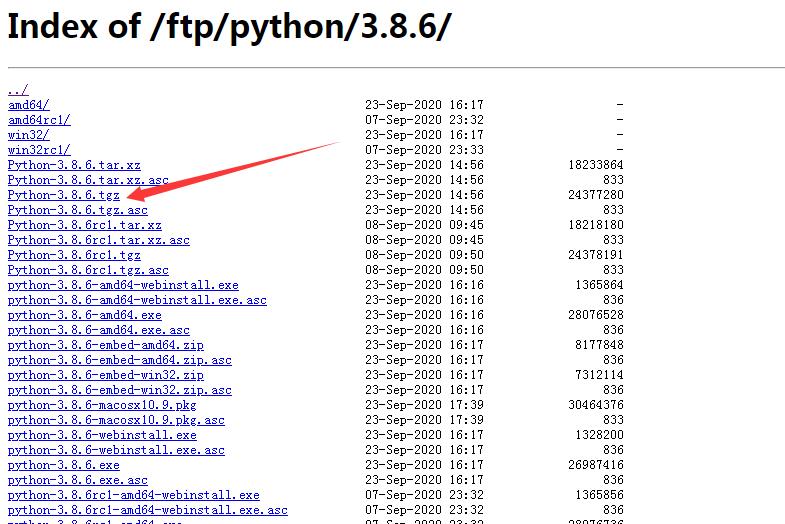The image size is (785, 524).
Task: Click the date 23-Sep-2020 14:56 for Python-3.8.6.tgz
Action: (425, 195)
